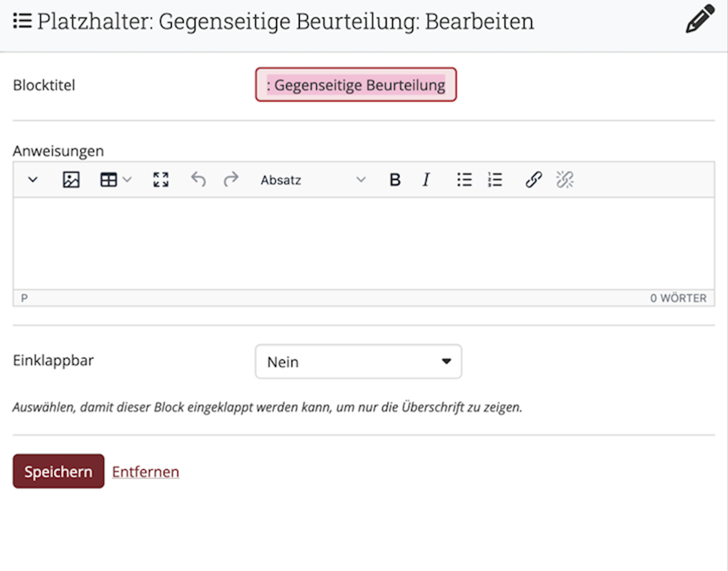The width and height of the screenshot is (728, 571).
Task: Click the undo arrow icon
Action: point(198,180)
